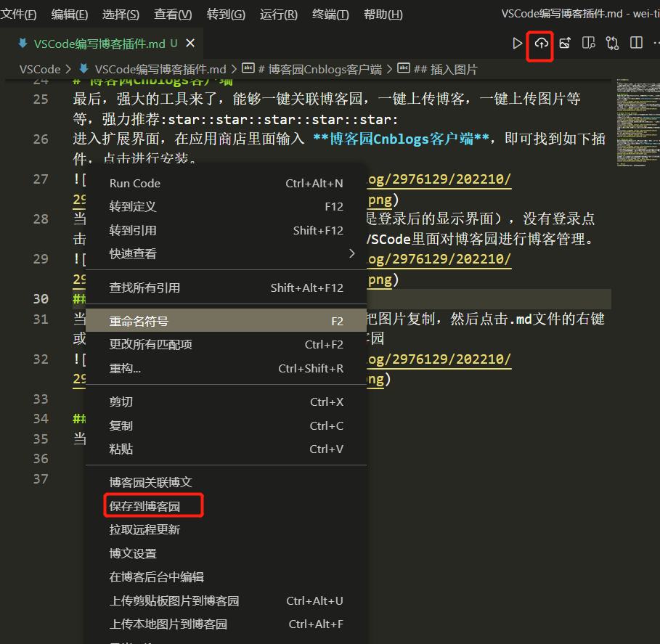Screen dimensions: 660x644
Task: Choose 剪切 in context menu
Action: pyautogui.click(x=226, y=402)
